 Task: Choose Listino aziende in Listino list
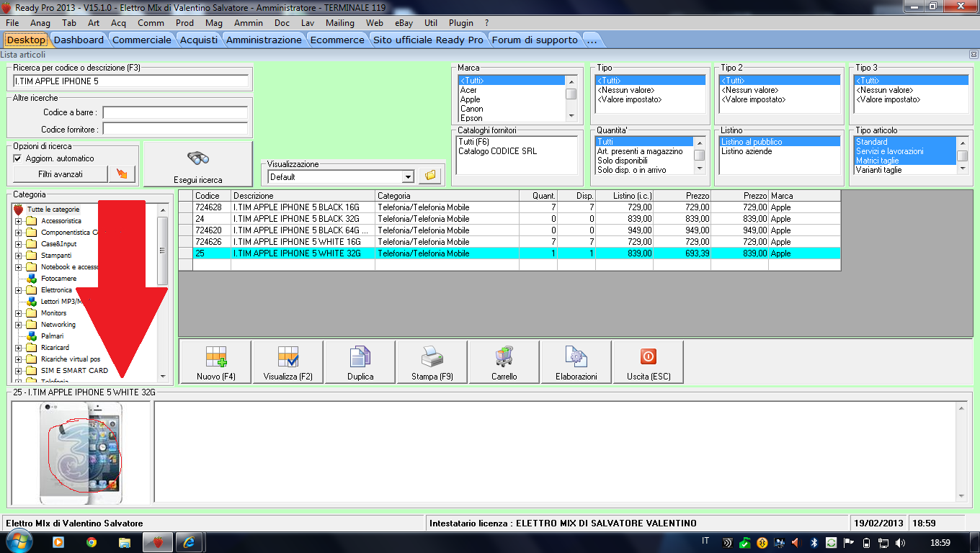pos(747,151)
